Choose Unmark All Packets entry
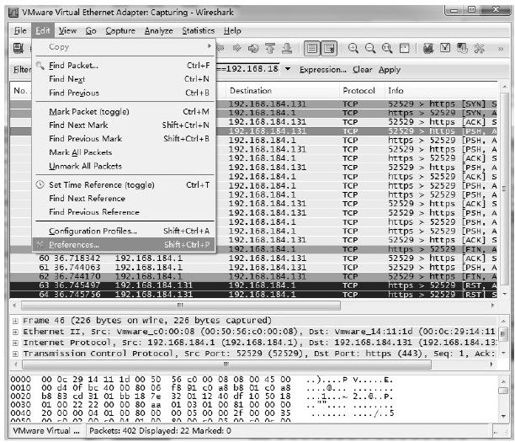Screen dimensions: 515x442 click(x=124, y=166)
